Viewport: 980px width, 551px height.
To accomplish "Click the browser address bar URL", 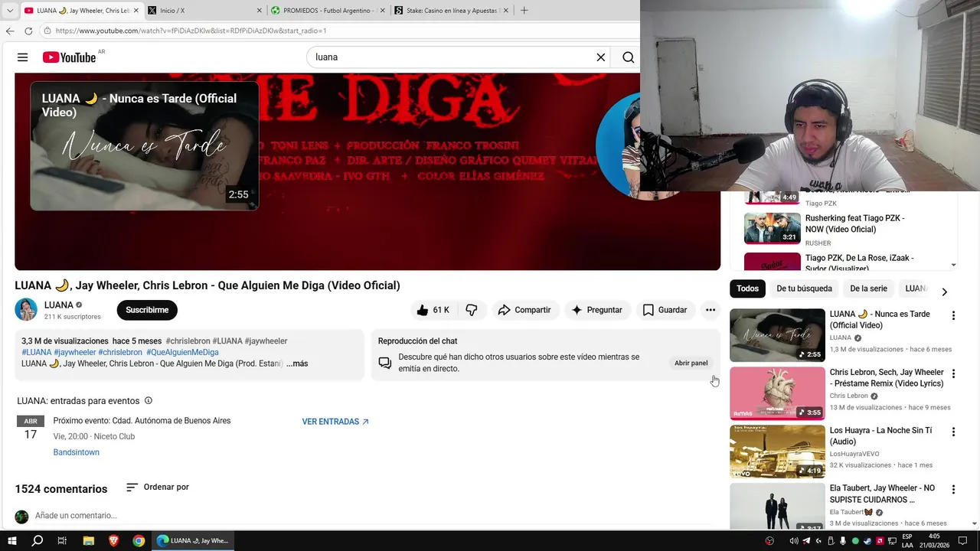I will point(191,31).
